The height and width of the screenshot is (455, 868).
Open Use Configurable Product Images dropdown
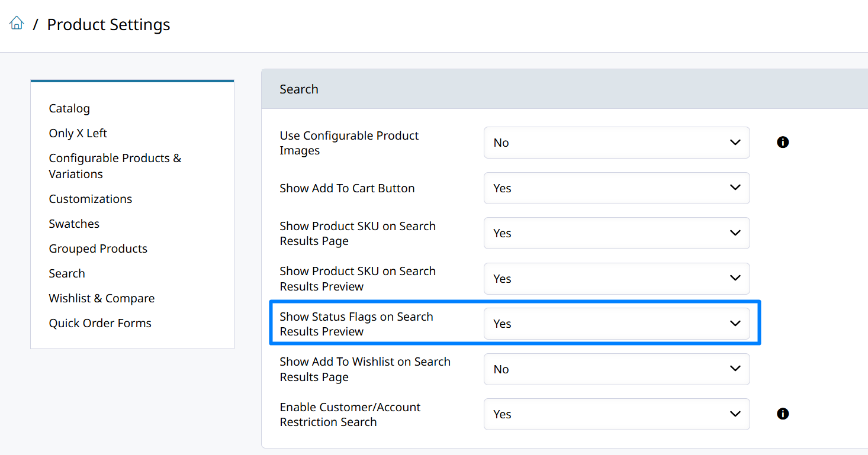coord(616,143)
